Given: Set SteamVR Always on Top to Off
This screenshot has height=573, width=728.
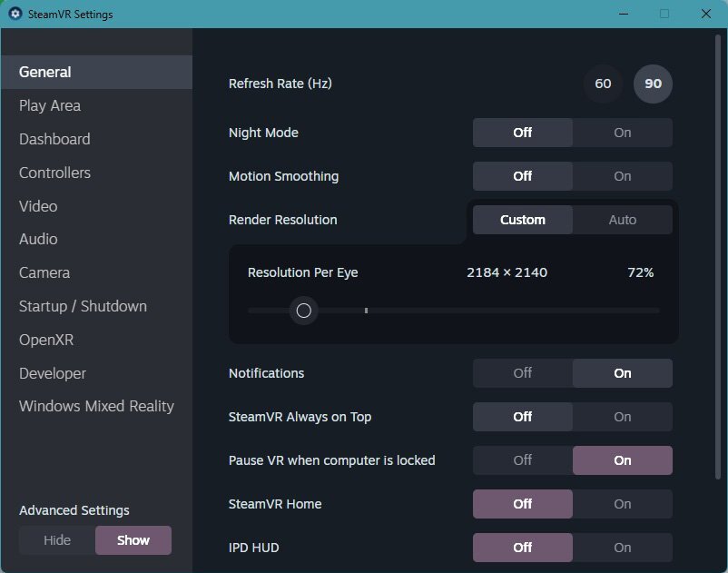Looking at the screenshot, I should (522, 417).
